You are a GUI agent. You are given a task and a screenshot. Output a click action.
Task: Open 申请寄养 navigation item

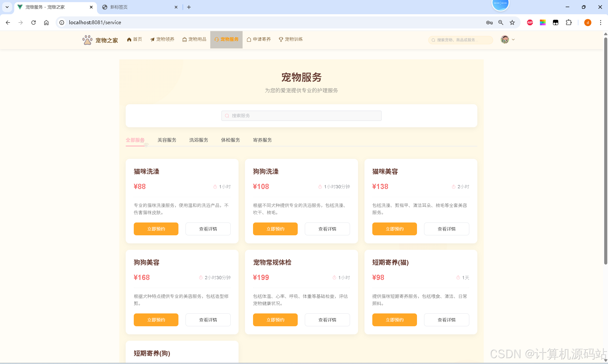(x=259, y=39)
